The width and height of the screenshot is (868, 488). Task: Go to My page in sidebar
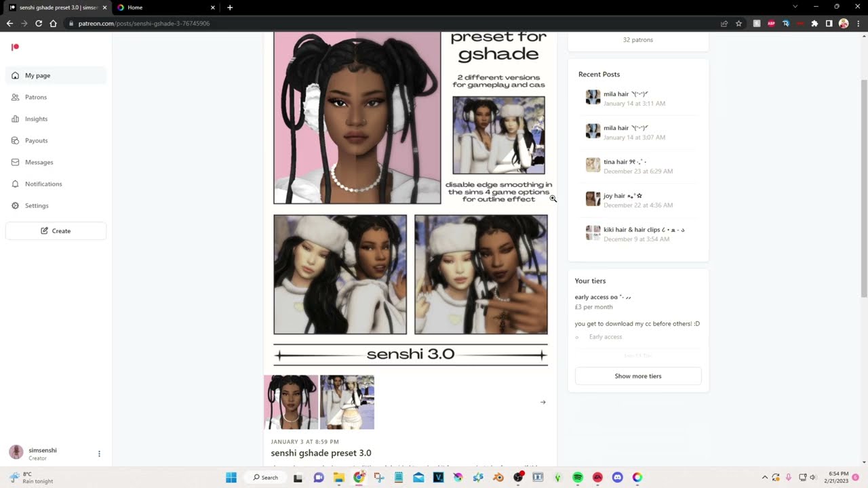tap(56, 75)
